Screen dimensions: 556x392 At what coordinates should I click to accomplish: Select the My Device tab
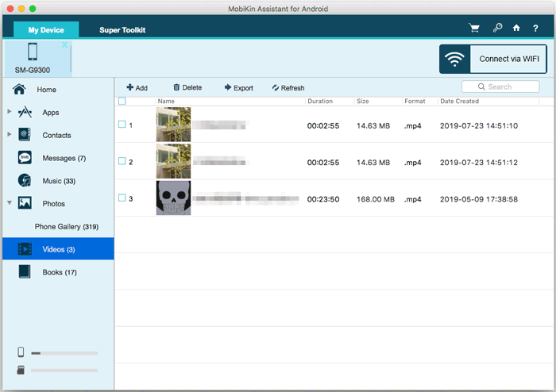(46, 30)
